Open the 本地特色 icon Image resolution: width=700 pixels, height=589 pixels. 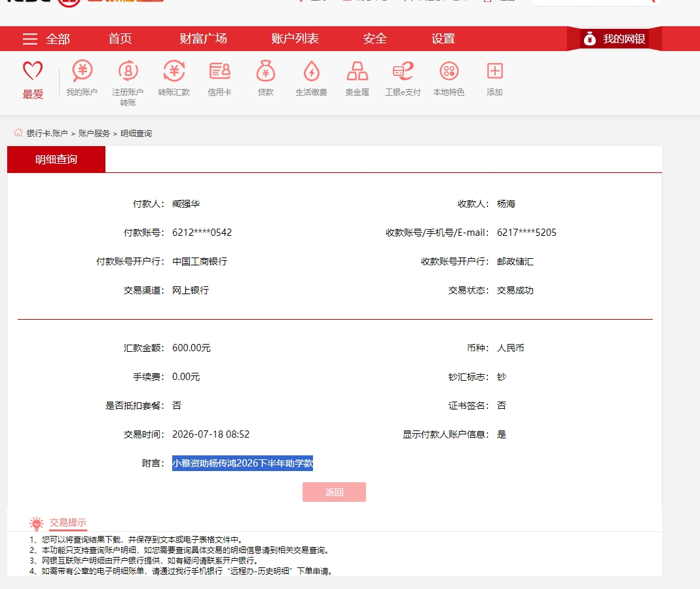point(449,71)
